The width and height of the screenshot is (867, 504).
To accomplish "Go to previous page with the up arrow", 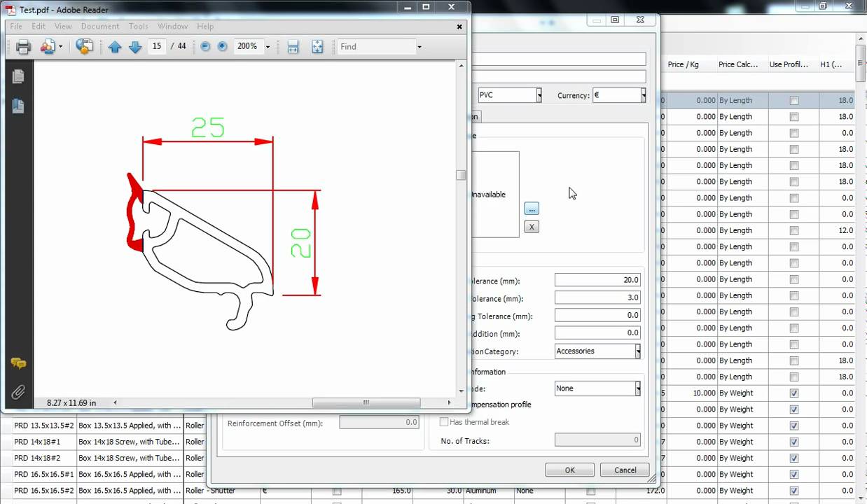I will tap(115, 47).
